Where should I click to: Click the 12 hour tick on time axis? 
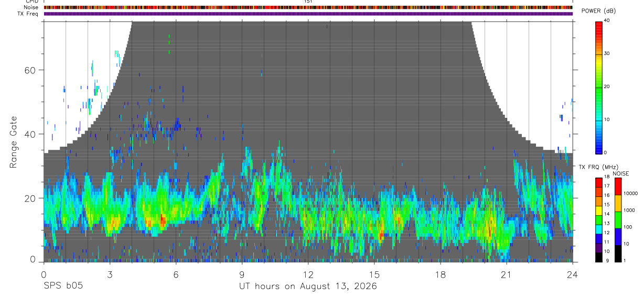(308, 274)
